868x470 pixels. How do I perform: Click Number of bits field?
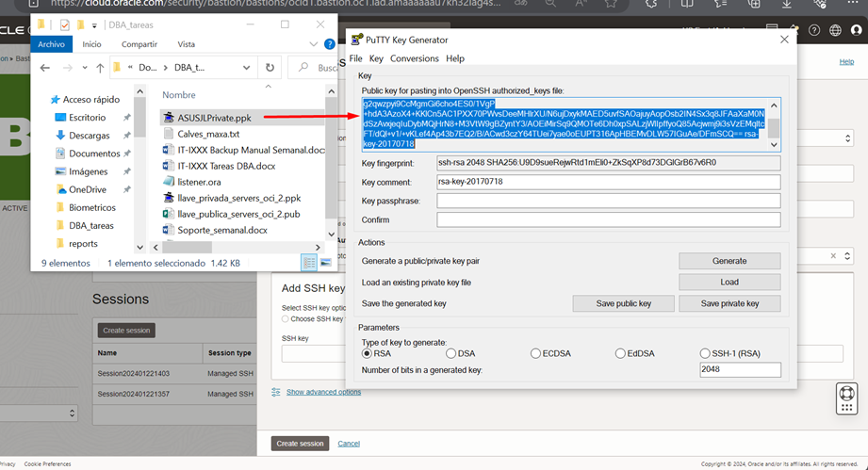(x=740, y=369)
